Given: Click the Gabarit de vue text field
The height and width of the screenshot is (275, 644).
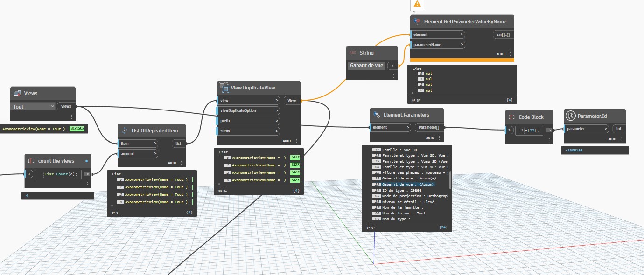Looking at the screenshot, I should point(367,66).
